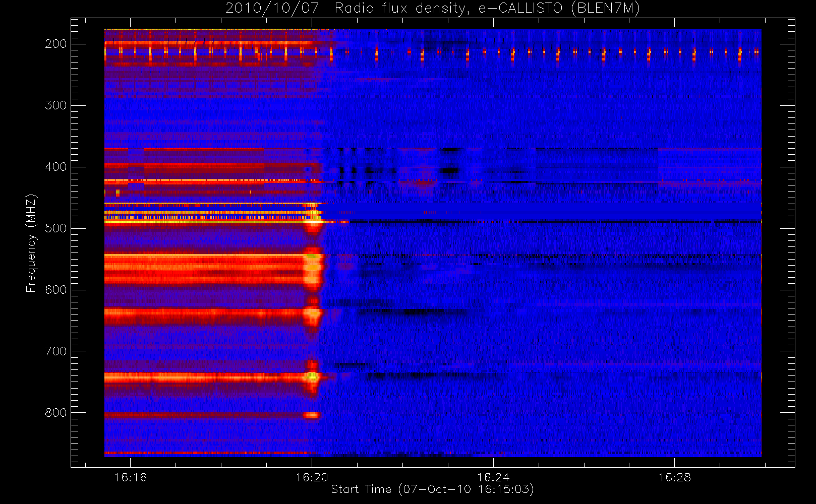Click the 800 frequency tick label
816x504 pixels.
point(56,413)
